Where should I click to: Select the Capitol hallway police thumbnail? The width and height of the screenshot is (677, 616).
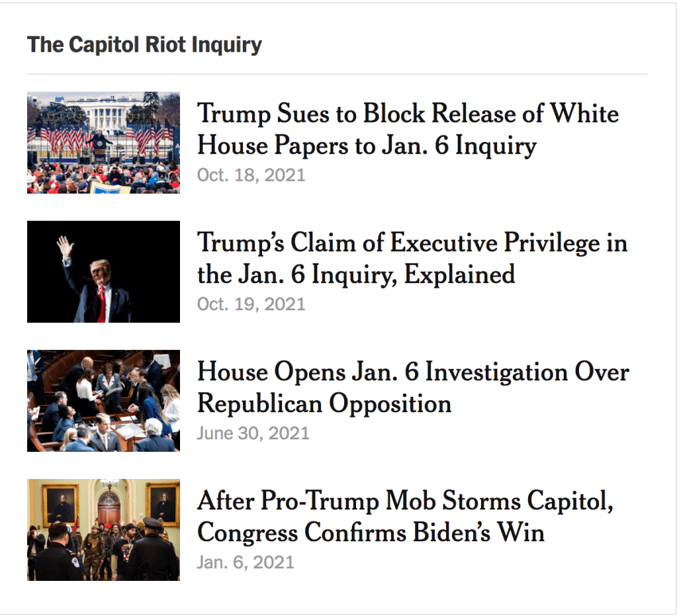point(103,529)
